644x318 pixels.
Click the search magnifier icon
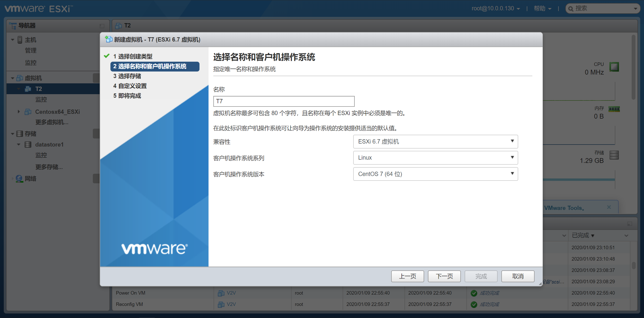[x=571, y=9]
